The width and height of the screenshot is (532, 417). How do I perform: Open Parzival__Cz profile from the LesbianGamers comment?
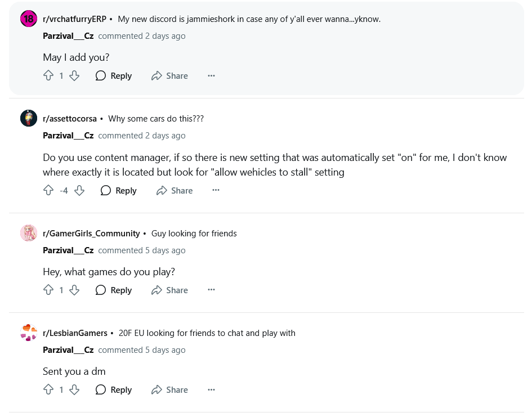(68, 350)
